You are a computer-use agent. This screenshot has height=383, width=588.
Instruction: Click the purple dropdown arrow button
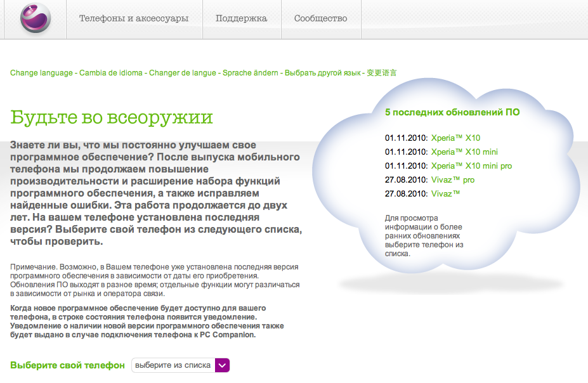222,365
